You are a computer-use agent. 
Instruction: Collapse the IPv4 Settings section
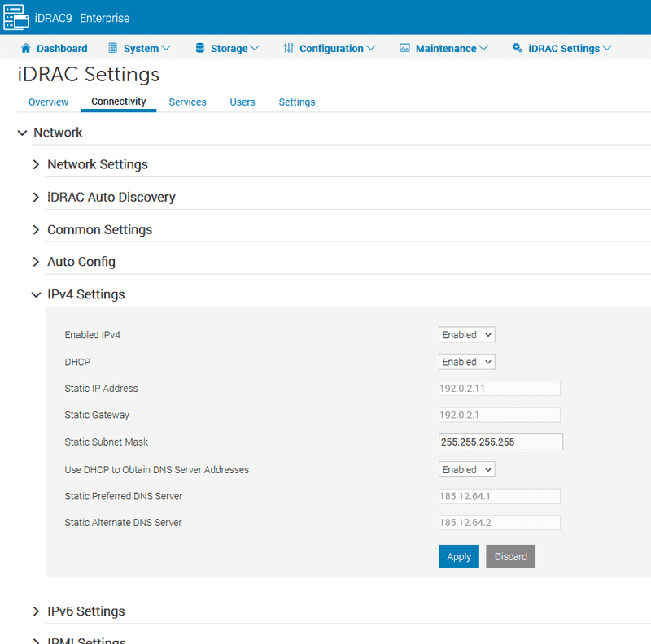point(36,294)
